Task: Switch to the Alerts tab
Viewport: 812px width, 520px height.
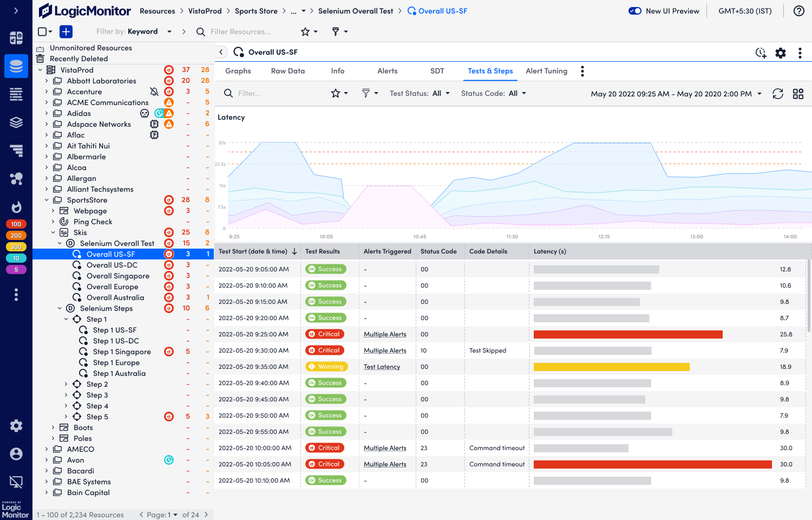Action: pyautogui.click(x=388, y=71)
